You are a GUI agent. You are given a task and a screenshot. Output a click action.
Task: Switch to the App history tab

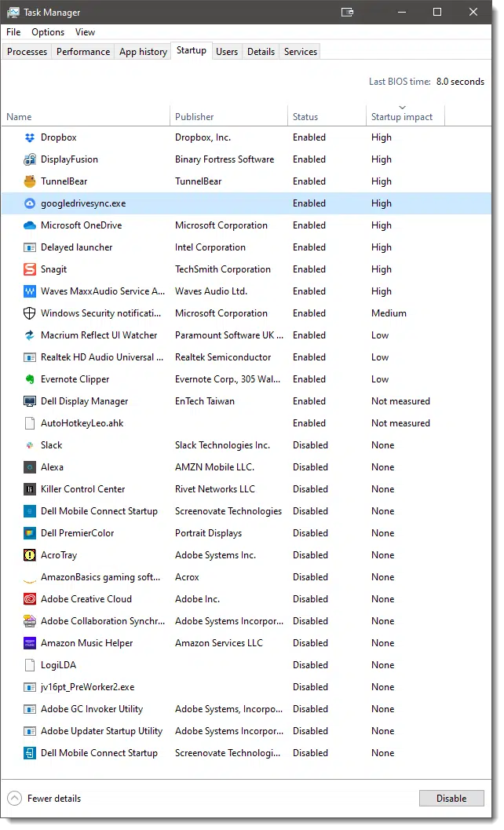pos(143,51)
